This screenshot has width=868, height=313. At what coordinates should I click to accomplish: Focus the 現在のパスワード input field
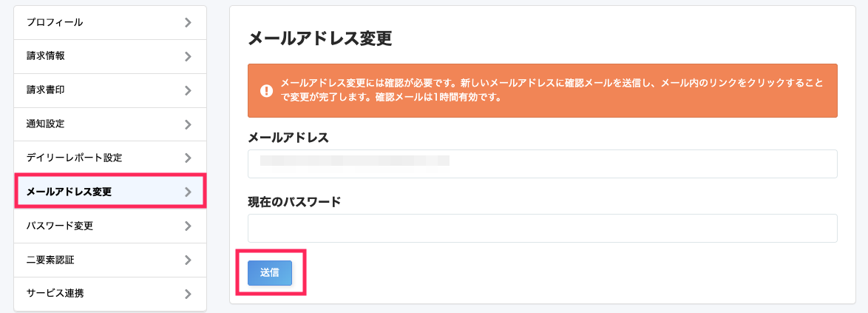point(543,228)
